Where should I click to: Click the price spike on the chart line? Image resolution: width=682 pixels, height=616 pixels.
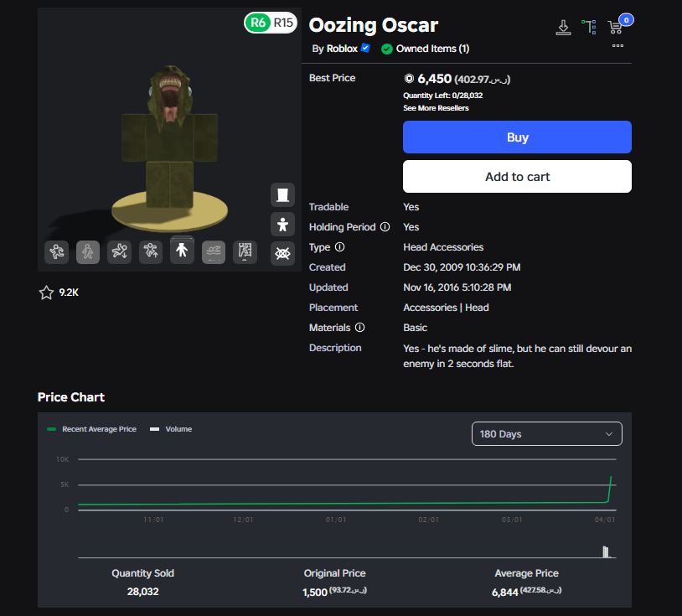(610, 488)
